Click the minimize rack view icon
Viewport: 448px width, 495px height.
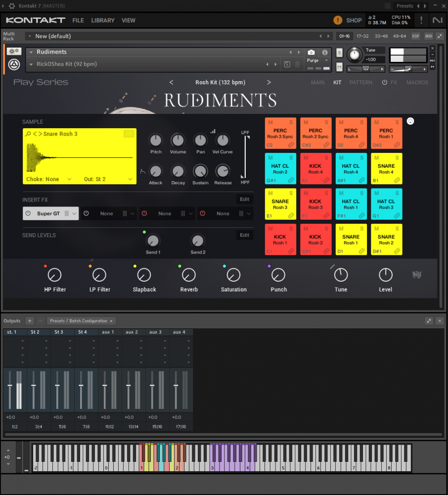point(440,36)
